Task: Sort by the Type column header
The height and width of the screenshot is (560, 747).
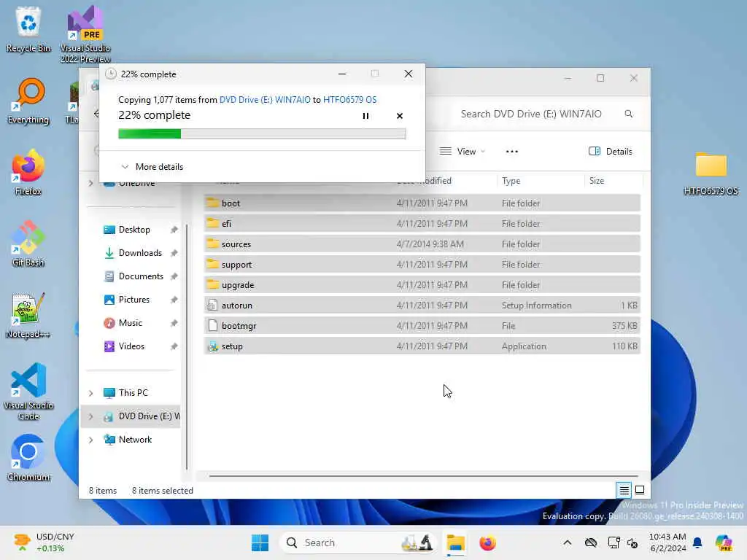Action: point(541,181)
